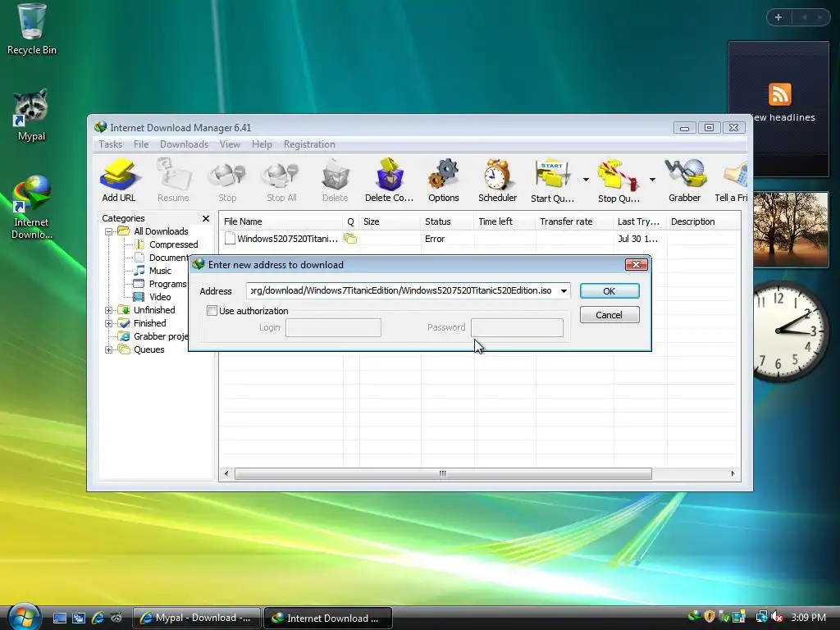Screen dimensions: 840x630
Task: Open the Grabber tool icon
Action: pyautogui.click(x=685, y=180)
